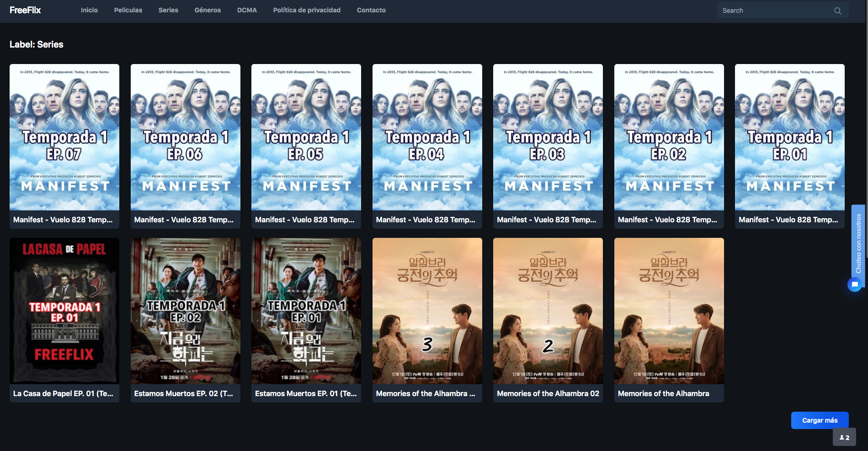The height and width of the screenshot is (451, 868).
Task: Open Manifest Temporada 1 EP. 02 poster
Action: click(669, 137)
